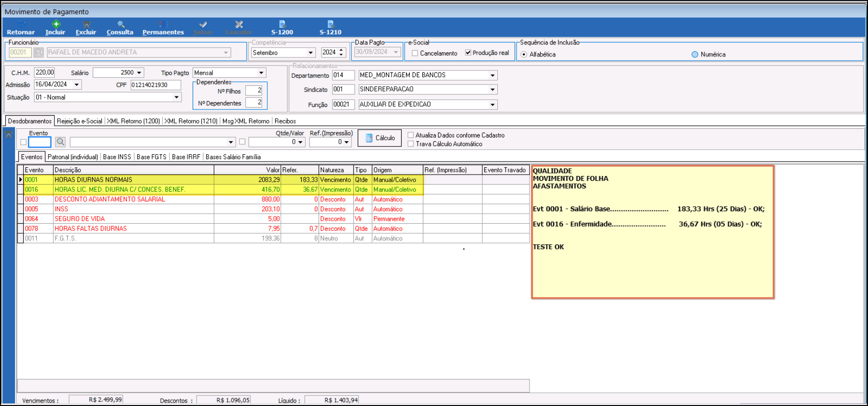Screen dimensions: 868x406
Task: Click the C.H.M. field
Action: (44, 72)
